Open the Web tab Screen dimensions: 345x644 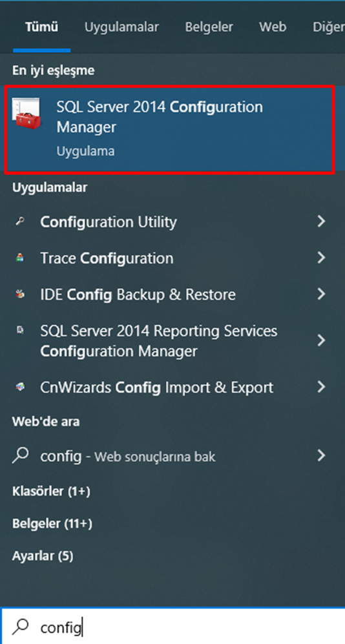tap(273, 27)
